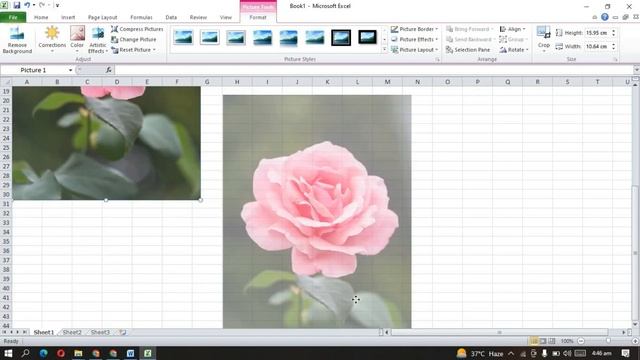Open the Align dropdown
The image size is (640, 360).
(x=513, y=29)
